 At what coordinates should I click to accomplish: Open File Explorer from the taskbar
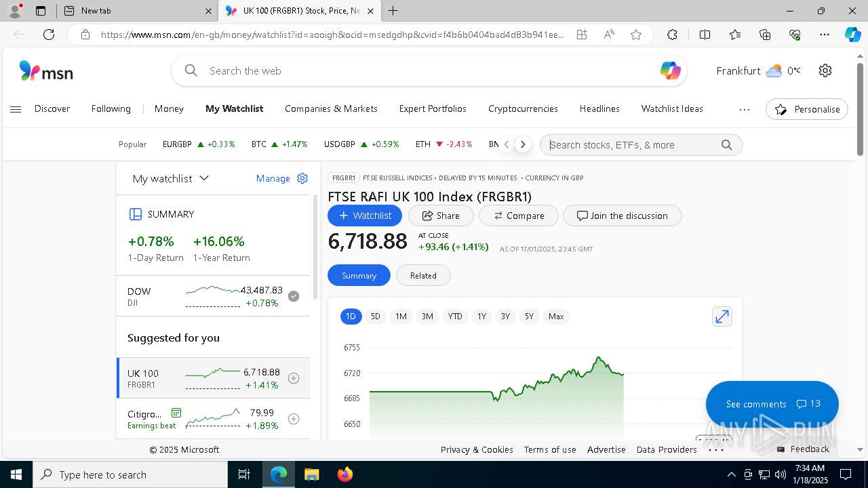tap(311, 474)
